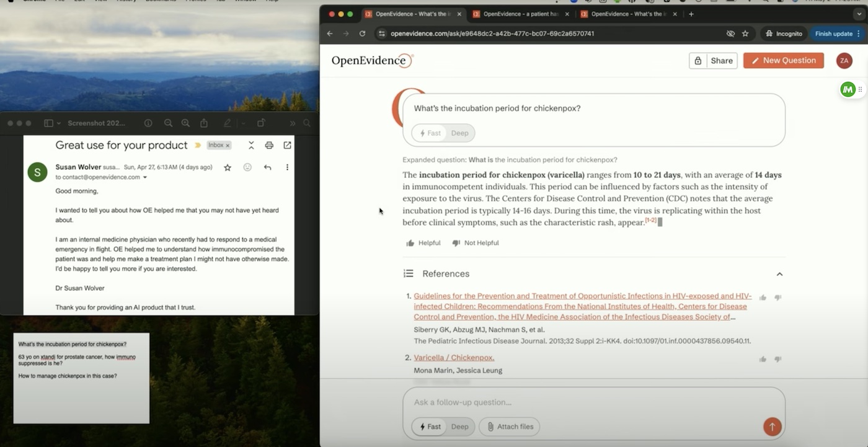Open the Varicella / Chickenpox reference link
This screenshot has width=868, height=447.
coord(454,358)
